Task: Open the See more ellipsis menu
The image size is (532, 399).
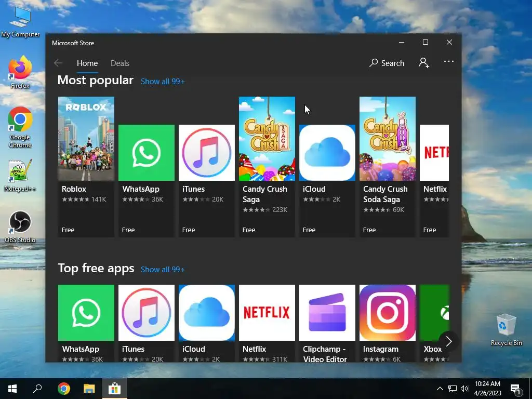Action: point(448,61)
